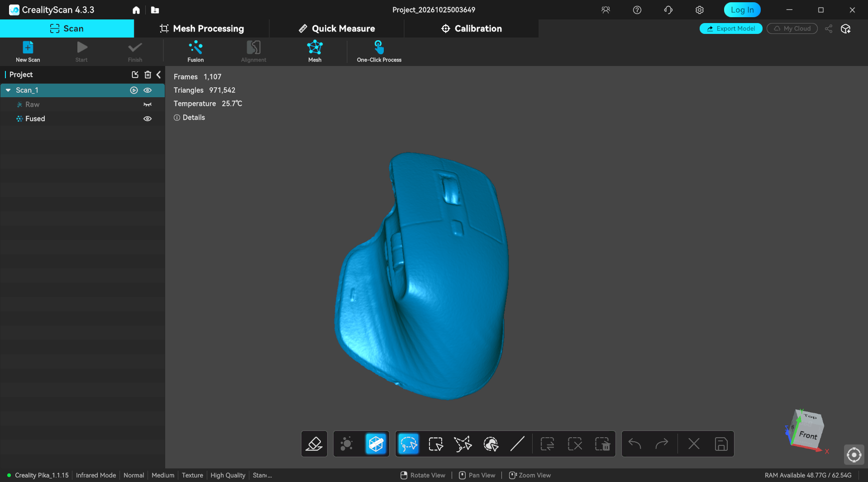Play the Scan_1 scan process
The height and width of the screenshot is (482, 868).
[134, 90]
